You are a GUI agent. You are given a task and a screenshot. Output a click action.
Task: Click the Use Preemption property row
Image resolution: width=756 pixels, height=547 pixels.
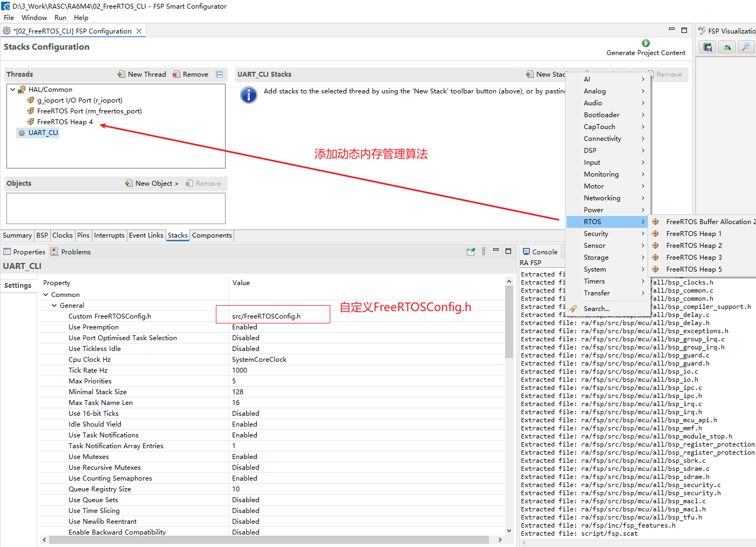[x=273, y=327]
